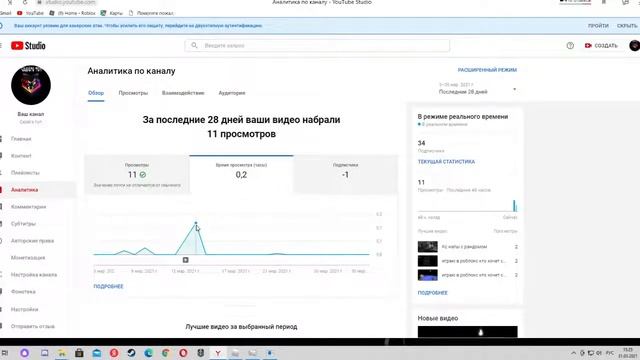The height and width of the screenshot is (360, 640).
Task: Expand the system tray hidden icons arrow
Action: click(x=573, y=353)
